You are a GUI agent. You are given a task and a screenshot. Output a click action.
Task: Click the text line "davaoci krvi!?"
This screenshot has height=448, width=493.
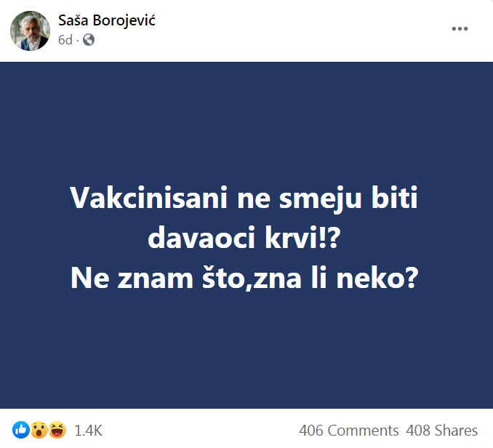(x=246, y=239)
